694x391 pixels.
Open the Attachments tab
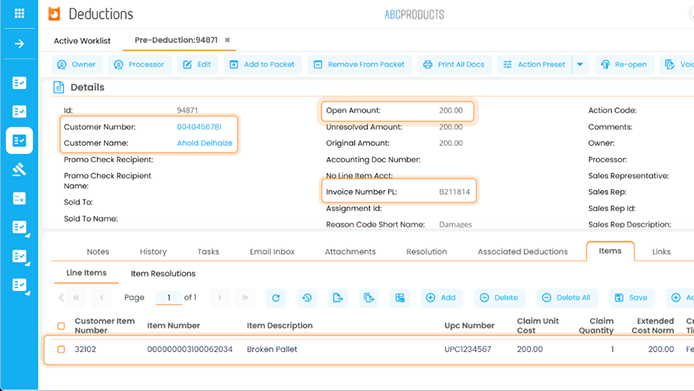(350, 252)
